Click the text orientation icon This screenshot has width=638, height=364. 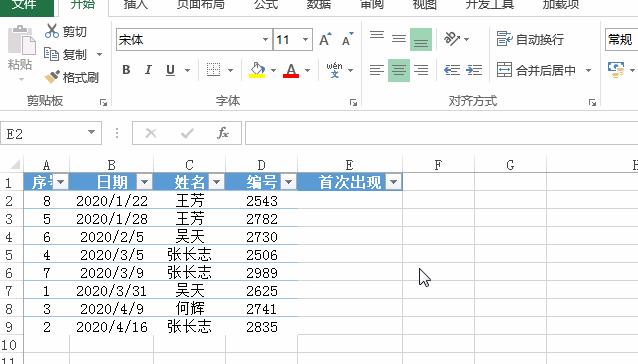(452, 39)
